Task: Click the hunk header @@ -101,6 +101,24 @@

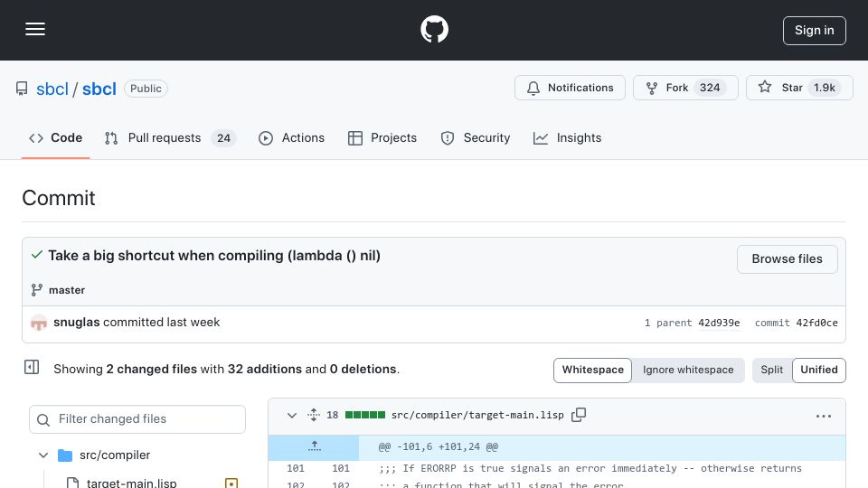Action: click(x=438, y=446)
